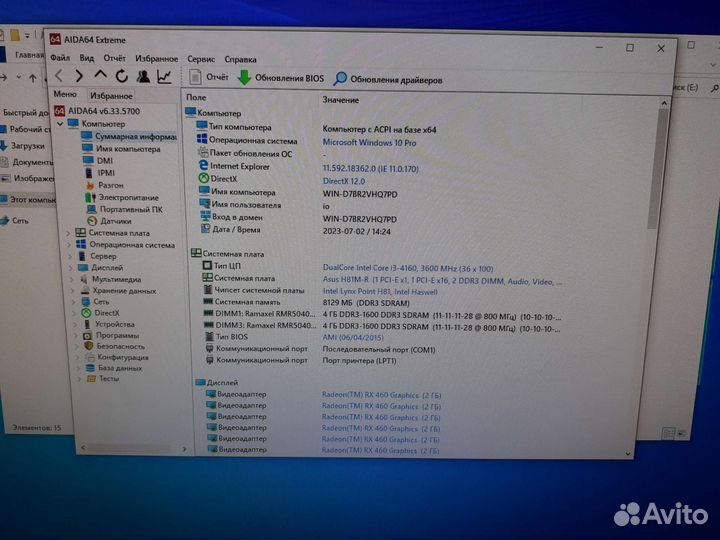The image size is (720, 540).
Task: Open the DirectX 12.0 link
Action: tap(344, 181)
